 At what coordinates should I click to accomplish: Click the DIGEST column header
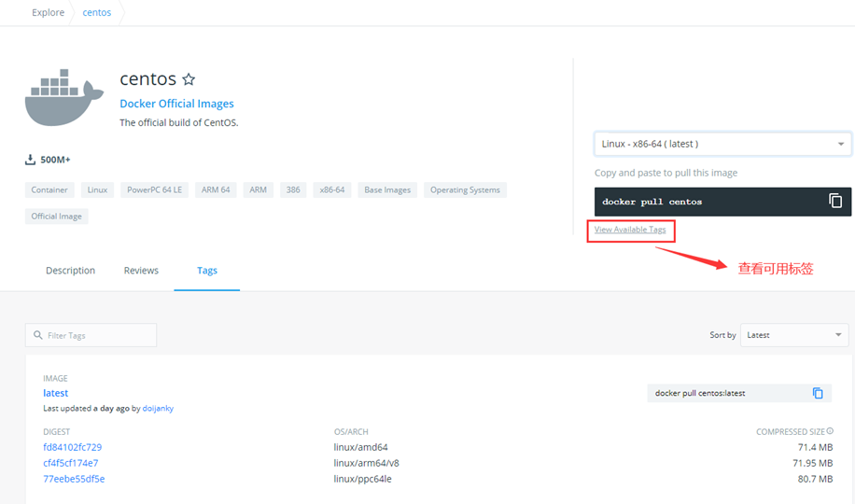pyautogui.click(x=57, y=431)
